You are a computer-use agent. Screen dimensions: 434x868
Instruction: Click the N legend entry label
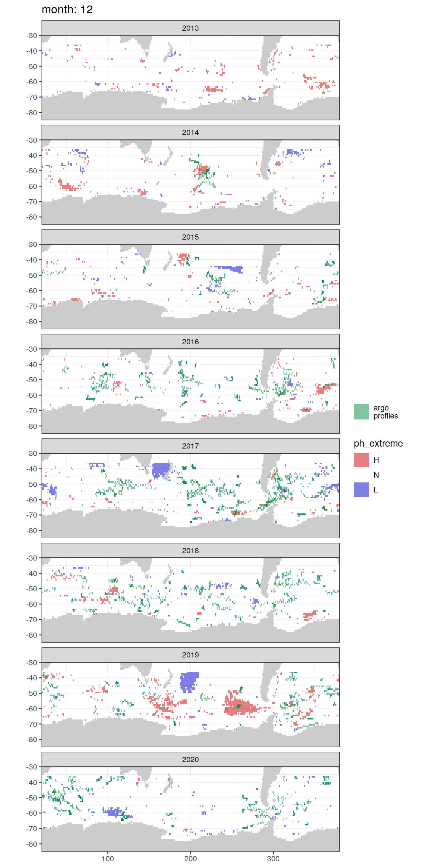point(376,475)
